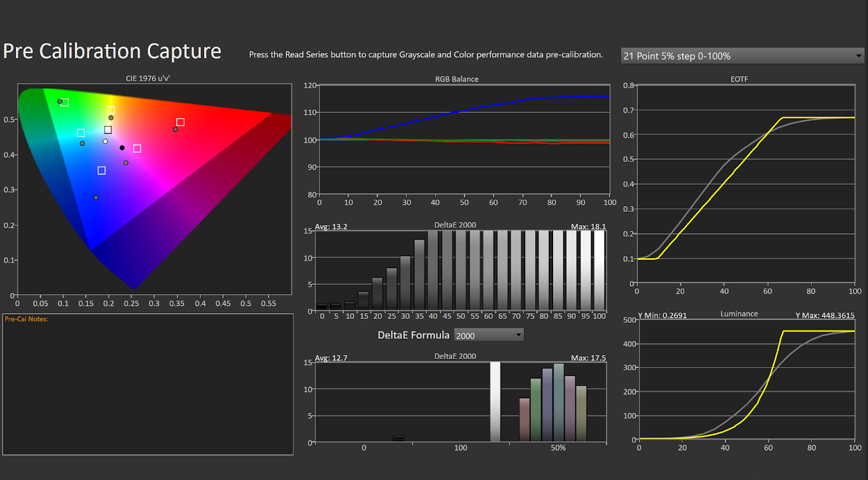This screenshot has width=868, height=480.
Task: Click the blue target square in CIE chart
Action: point(101,171)
